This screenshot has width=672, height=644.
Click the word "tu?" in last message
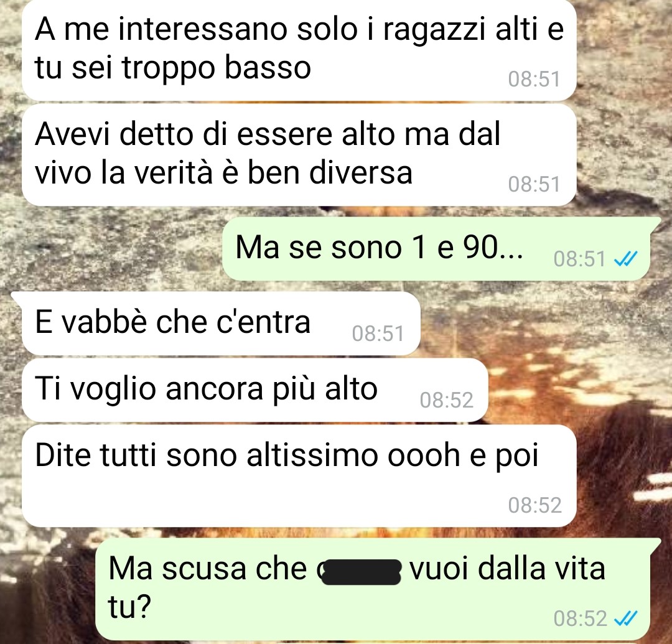coord(129,607)
